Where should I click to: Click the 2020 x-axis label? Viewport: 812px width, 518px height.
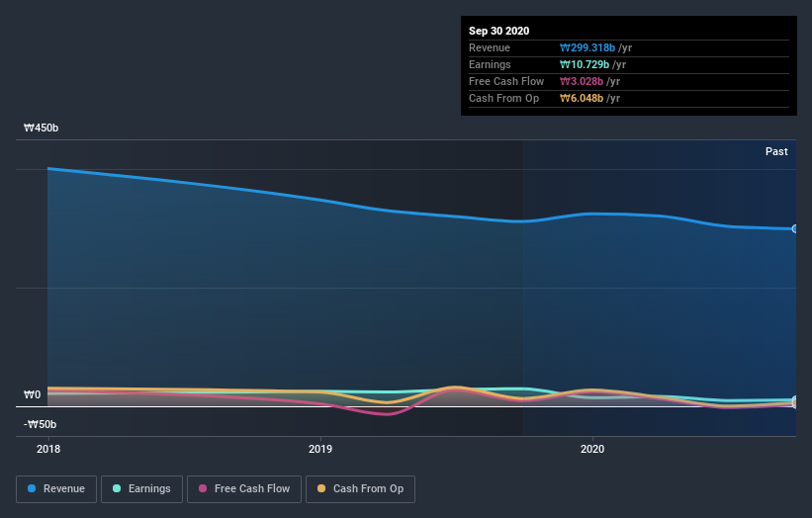coord(592,449)
